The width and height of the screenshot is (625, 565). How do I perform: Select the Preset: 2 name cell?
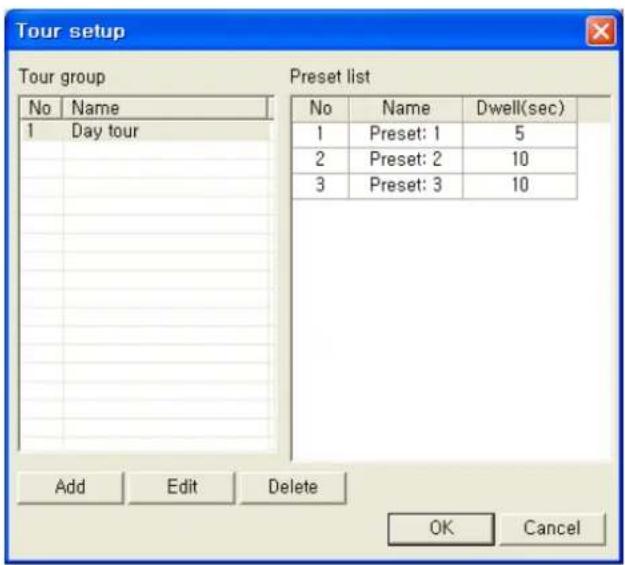[x=406, y=160]
